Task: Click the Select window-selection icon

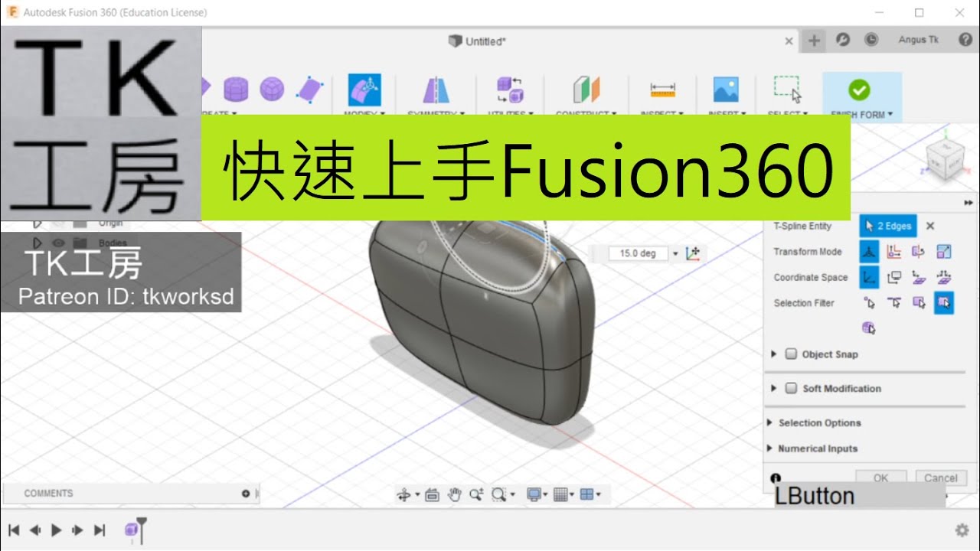Action: point(787,89)
